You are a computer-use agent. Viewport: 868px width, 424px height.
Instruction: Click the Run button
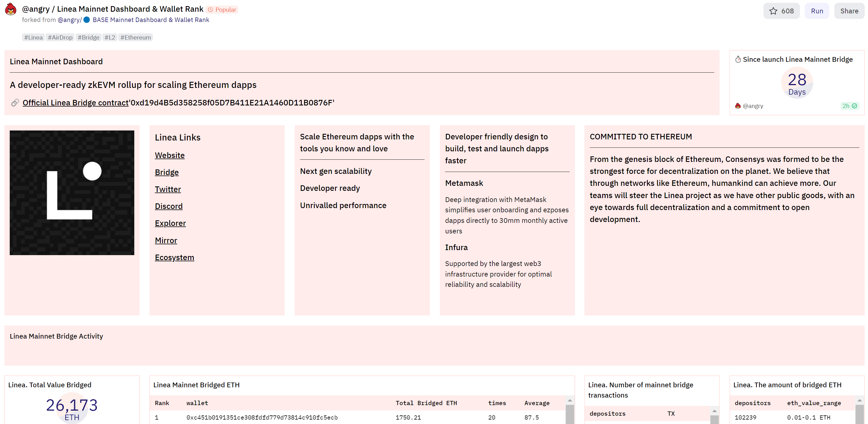click(817, 11)
